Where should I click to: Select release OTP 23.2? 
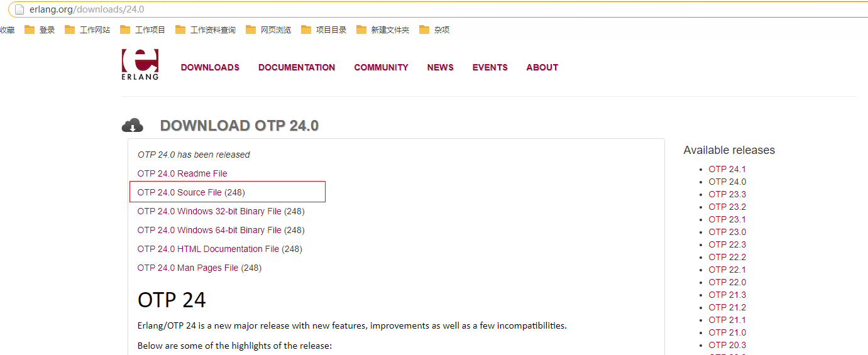(x=727, y=207)
